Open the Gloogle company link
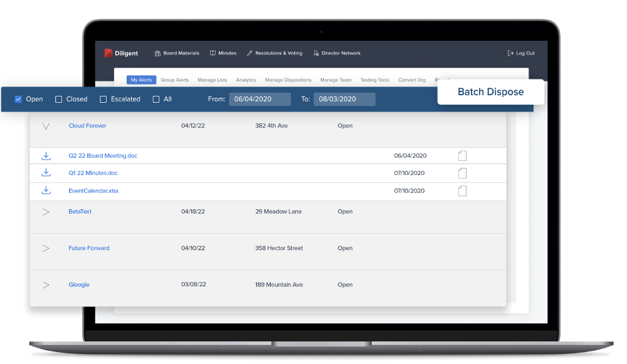Screen dimensions: 627x364 (x=79, y=284)
